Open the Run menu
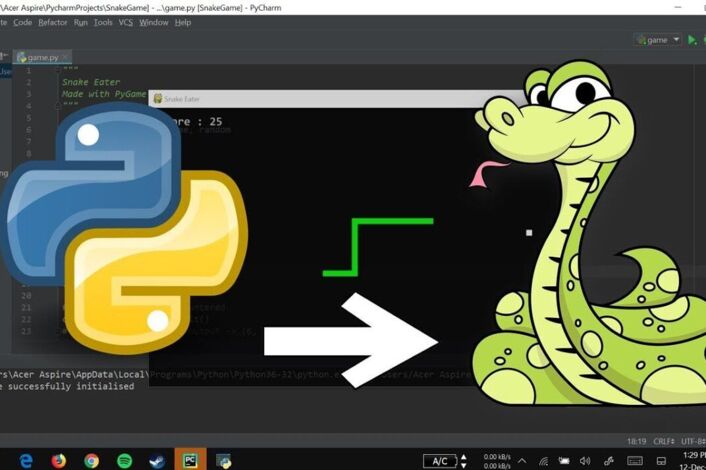Viewport: 706px width, 470px height. pos(81,23)
